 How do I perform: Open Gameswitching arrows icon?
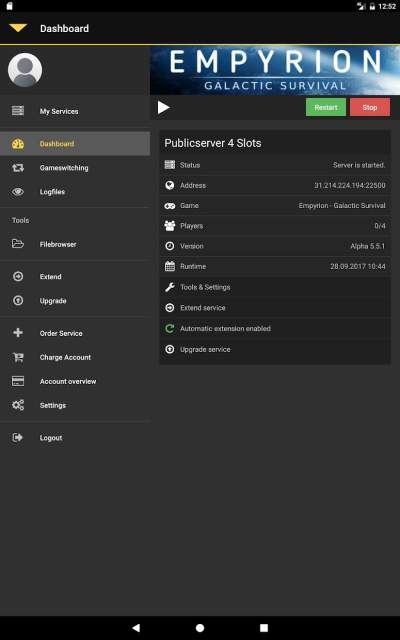pos(18,168)
